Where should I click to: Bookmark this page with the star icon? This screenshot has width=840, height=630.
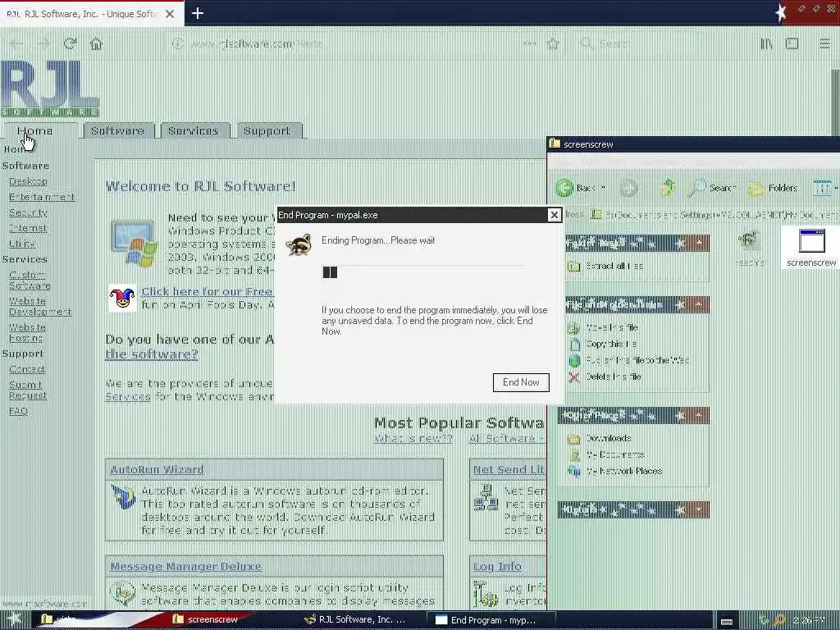(554, 43)
